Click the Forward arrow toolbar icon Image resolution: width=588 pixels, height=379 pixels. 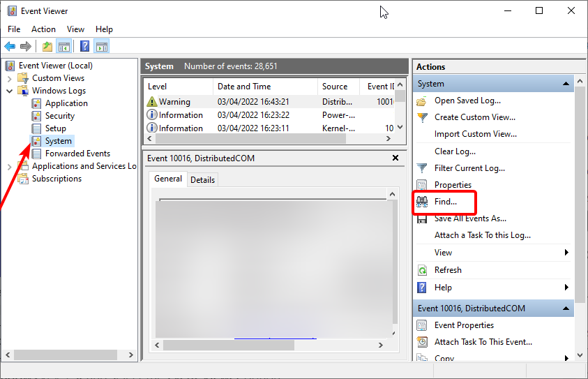coord(26,47)
